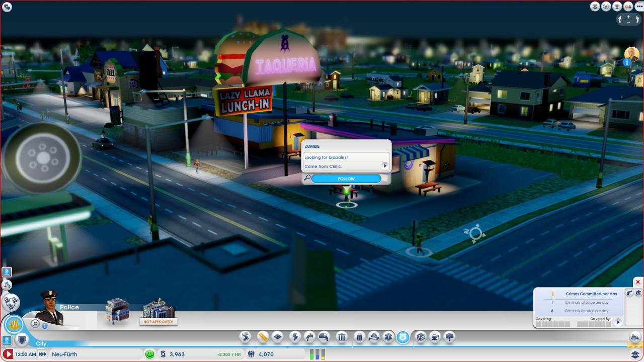Open the Sewage pipe menu
Image resolution: width=644 pixels, height=362 pixels.
324,337
